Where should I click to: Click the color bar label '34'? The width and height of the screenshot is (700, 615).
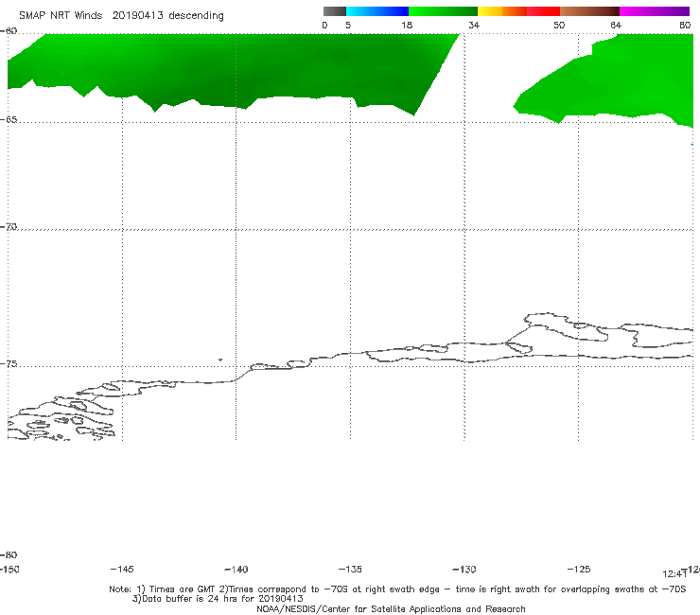click(474, 26)
